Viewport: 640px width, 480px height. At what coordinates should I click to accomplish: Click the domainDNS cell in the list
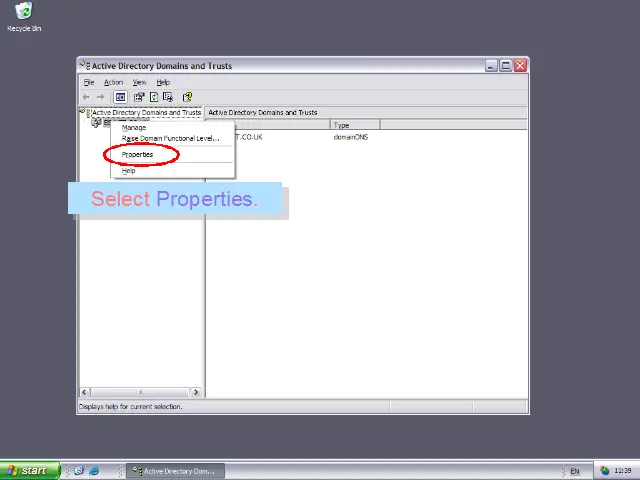click(x=351, y=137)
